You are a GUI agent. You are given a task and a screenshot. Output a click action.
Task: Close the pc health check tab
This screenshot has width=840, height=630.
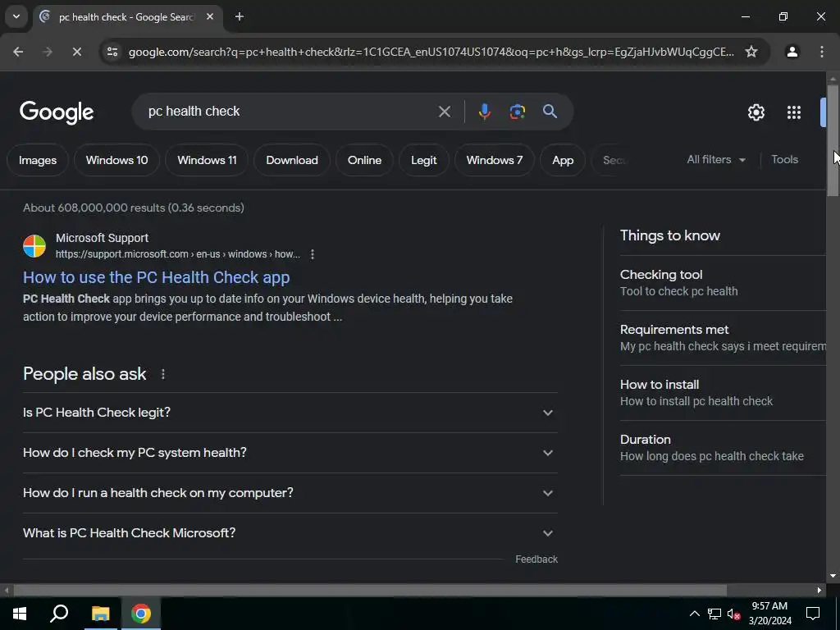(x=210, y=16)
